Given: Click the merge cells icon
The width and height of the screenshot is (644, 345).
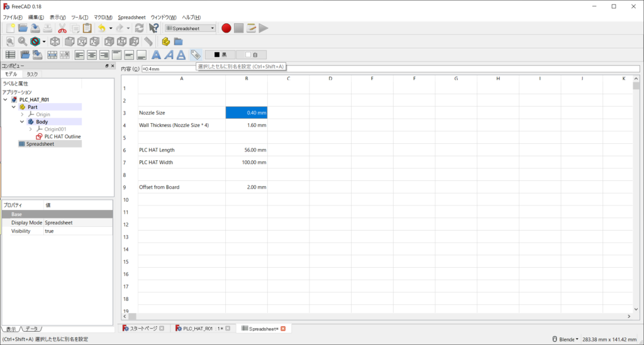Looking at the screenshot, I should tap(52, 55).
